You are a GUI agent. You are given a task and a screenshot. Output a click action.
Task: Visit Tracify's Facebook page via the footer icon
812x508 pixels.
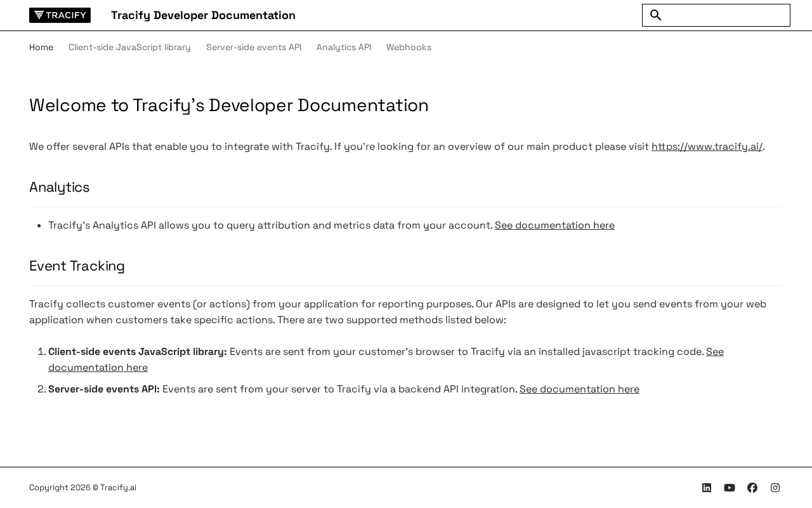point(752,488)
